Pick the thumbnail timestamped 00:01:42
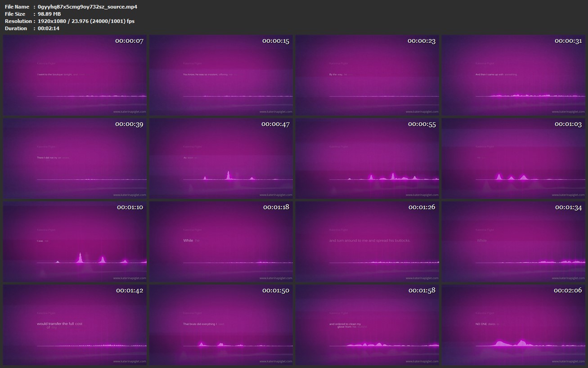588x368 pixels. pos(75,325)
